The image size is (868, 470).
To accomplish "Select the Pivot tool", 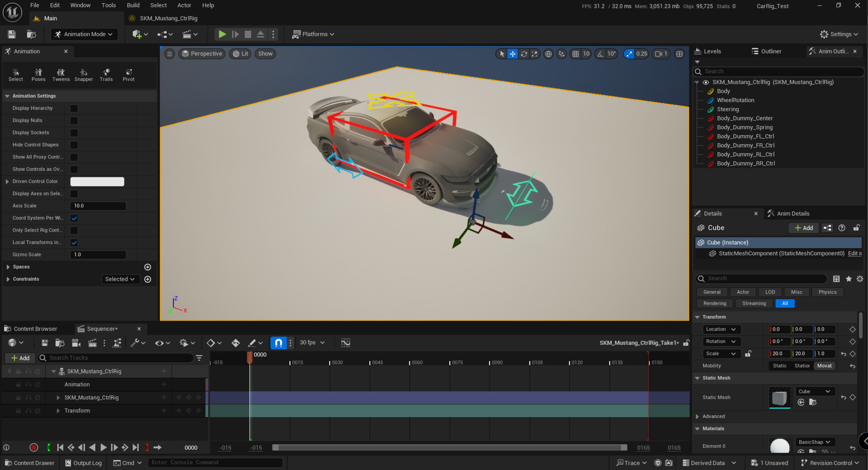I will coord(128,75).
